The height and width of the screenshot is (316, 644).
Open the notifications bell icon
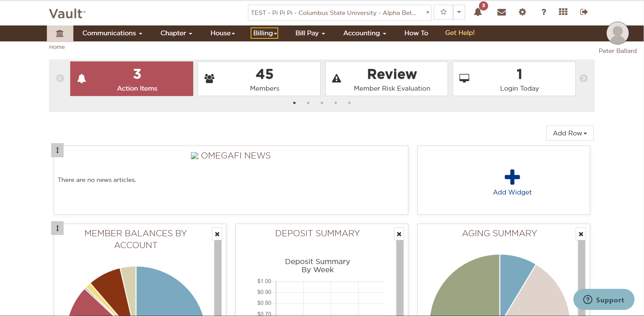point(478,12)
